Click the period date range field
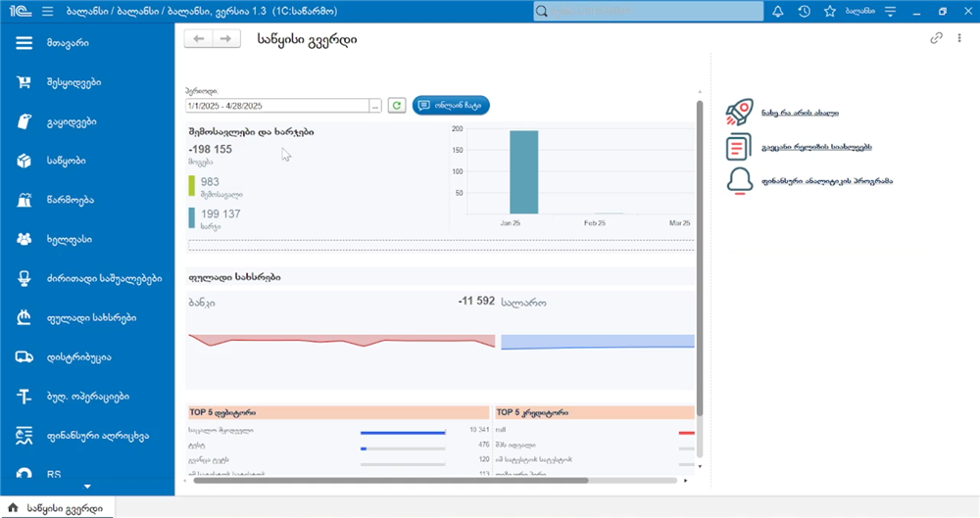This screenshot has height=518, width=980. 277,106
